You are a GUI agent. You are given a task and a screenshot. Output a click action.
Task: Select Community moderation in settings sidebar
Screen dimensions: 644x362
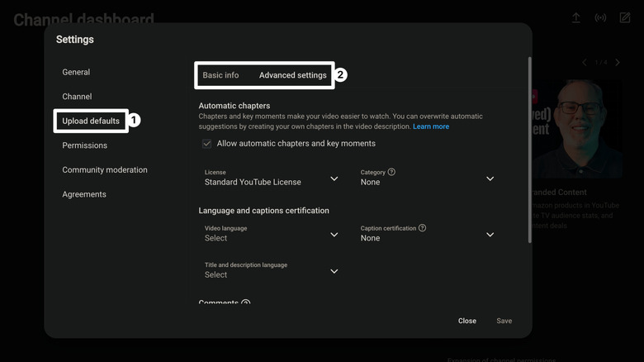click(105, 170)
